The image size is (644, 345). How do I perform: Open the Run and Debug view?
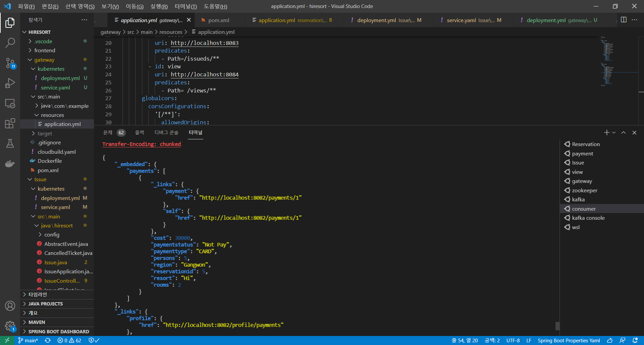click(10, 83)
